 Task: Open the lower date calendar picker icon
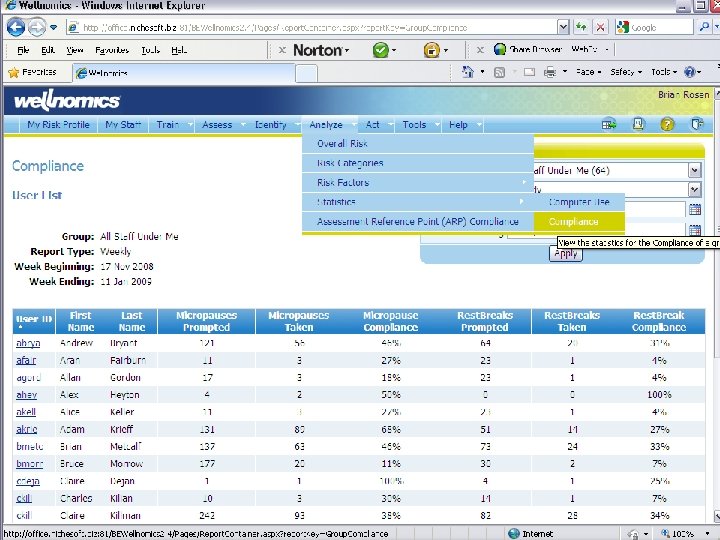click(695, 230)
